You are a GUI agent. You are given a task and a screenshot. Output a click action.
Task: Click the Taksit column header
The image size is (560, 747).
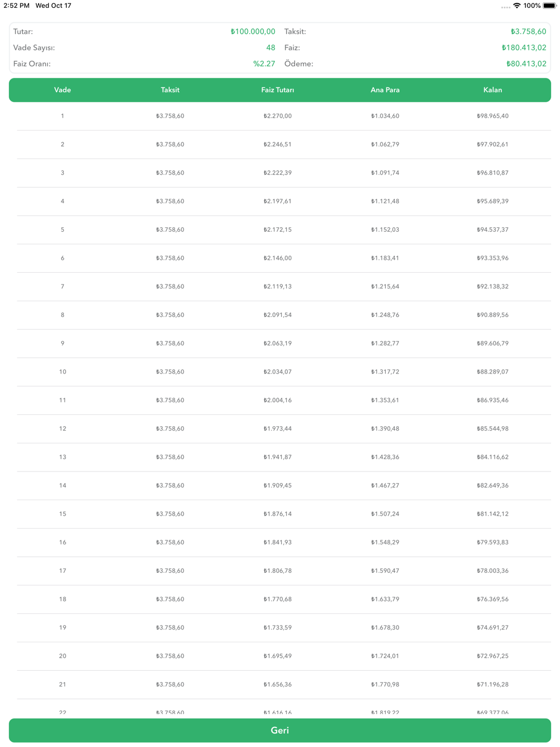(170, 90)
